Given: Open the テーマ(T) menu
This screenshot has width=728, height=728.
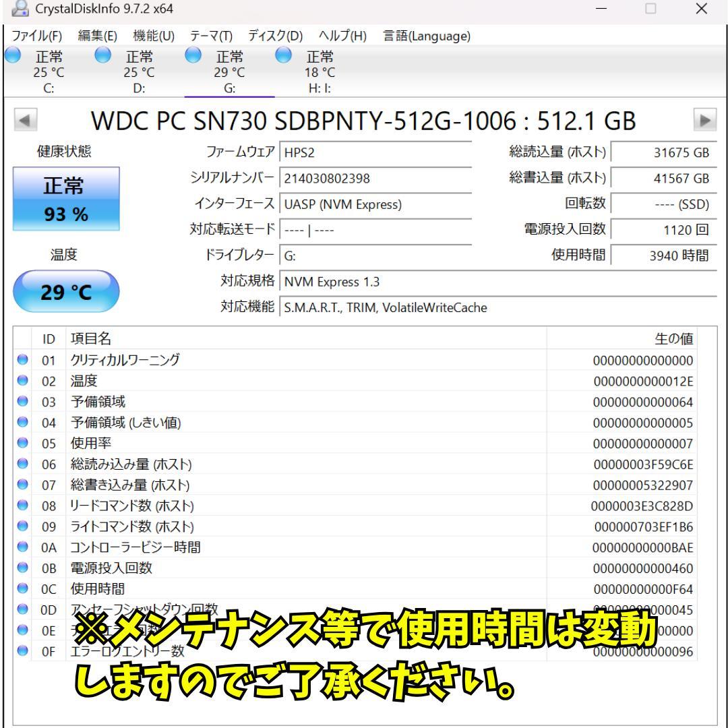Looking at the screenshot, I should point(210,36).
